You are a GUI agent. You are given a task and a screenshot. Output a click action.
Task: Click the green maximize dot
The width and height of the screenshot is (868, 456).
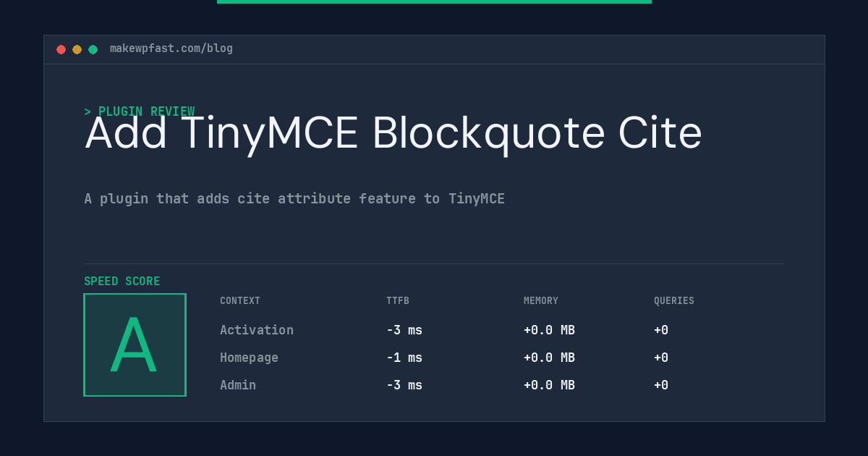(x=93, y=49)
